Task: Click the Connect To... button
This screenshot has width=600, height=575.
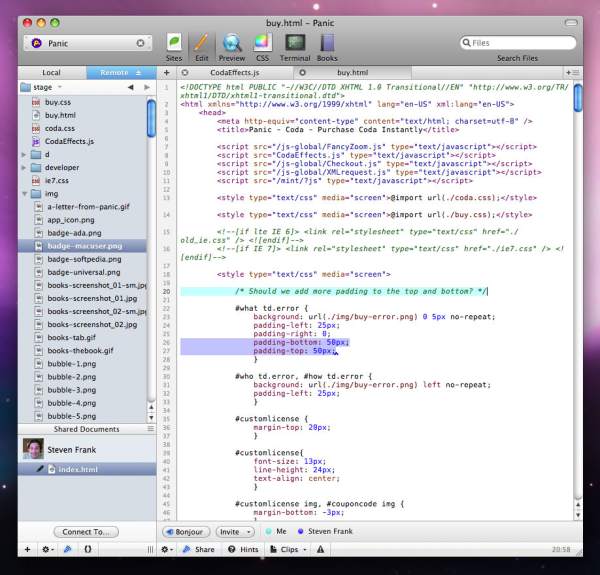Action: click(x=86, y=532)
